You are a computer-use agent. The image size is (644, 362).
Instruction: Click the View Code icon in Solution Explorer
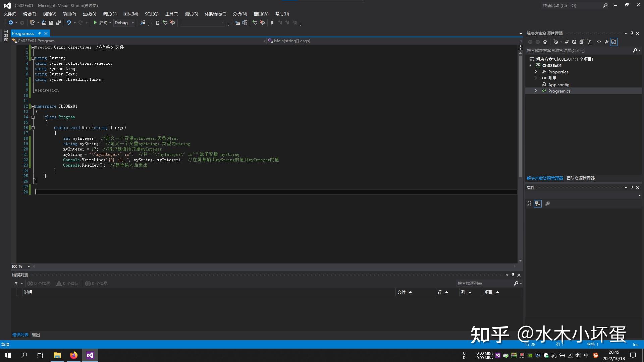[x=599, y=42]
